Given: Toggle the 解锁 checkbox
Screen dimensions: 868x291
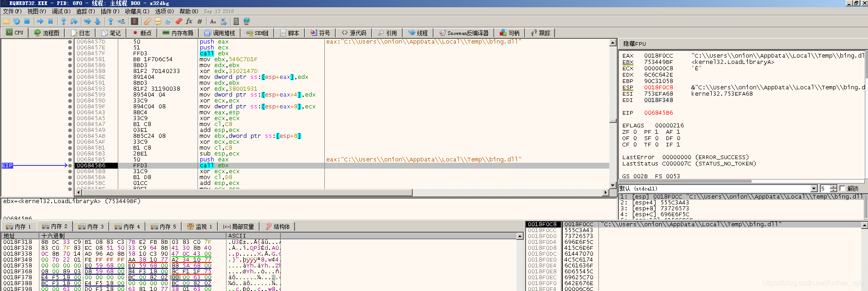Looking at the screenshot, I should coord(843,189).
